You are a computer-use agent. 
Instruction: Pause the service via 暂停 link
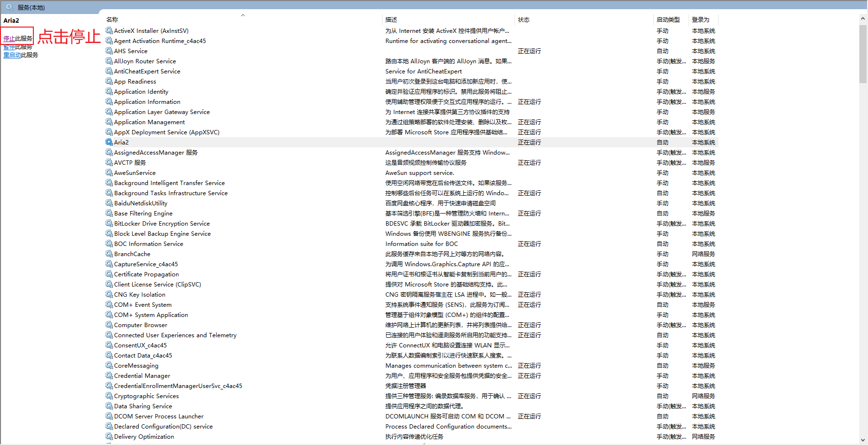(x=9, y=47)
